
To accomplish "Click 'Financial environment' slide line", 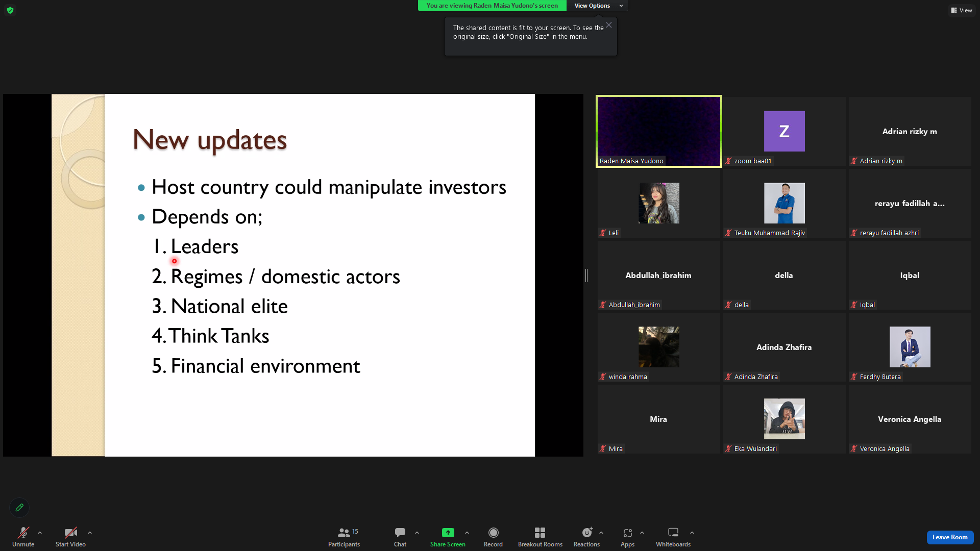I will [256, 366].
